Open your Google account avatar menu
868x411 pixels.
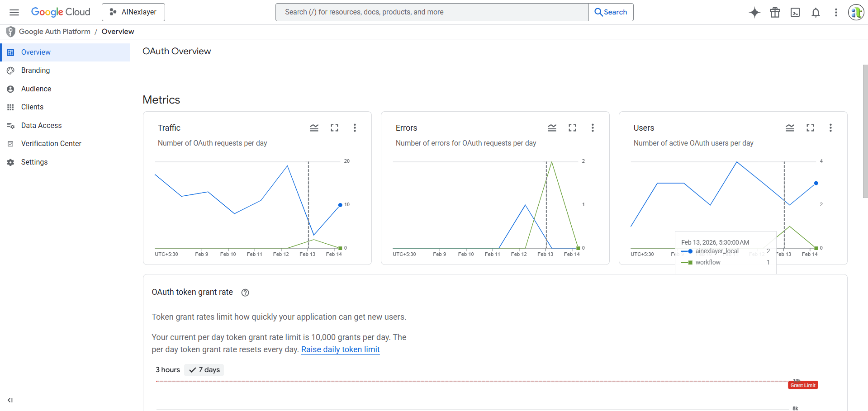point(855,12)
